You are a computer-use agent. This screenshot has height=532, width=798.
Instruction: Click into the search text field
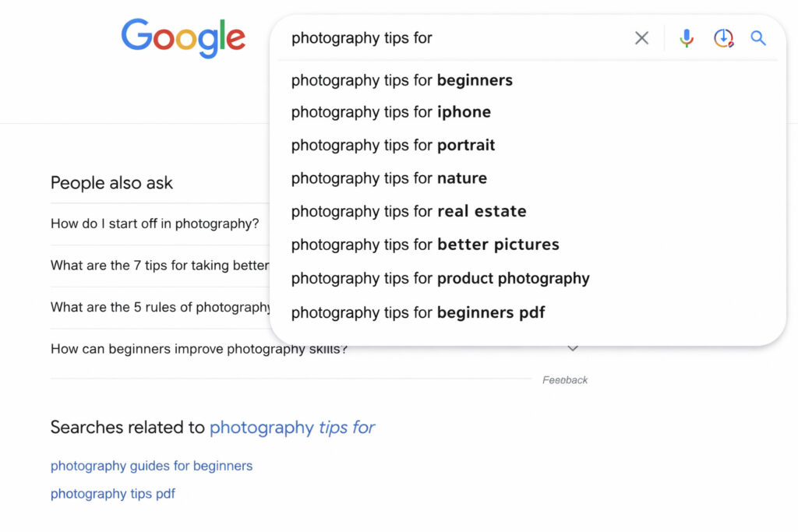(452, 38)
